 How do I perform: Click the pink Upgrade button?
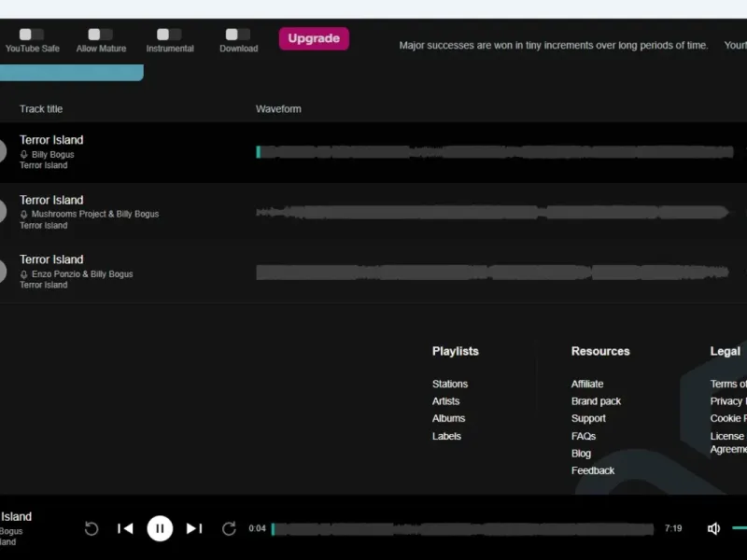[x=314, y=38]
